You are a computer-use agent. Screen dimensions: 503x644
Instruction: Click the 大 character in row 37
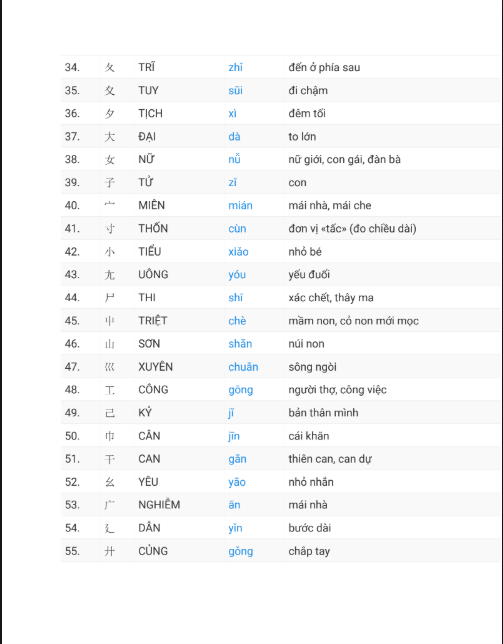click(x=109, y=136)
